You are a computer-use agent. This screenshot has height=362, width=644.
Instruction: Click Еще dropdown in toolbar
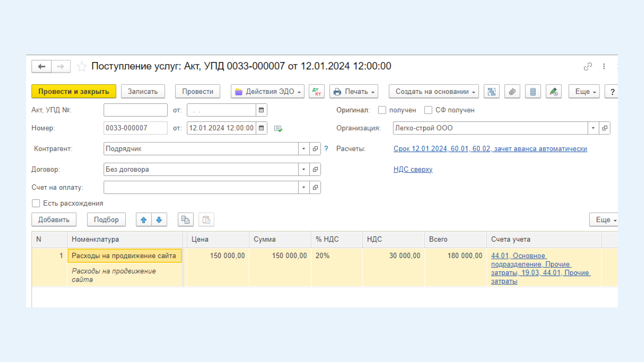[584, 92]
